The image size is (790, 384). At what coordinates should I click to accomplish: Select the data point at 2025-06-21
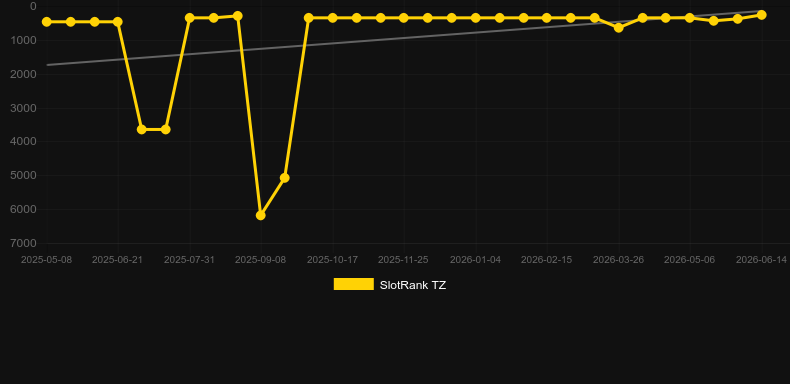click(118, 22)
